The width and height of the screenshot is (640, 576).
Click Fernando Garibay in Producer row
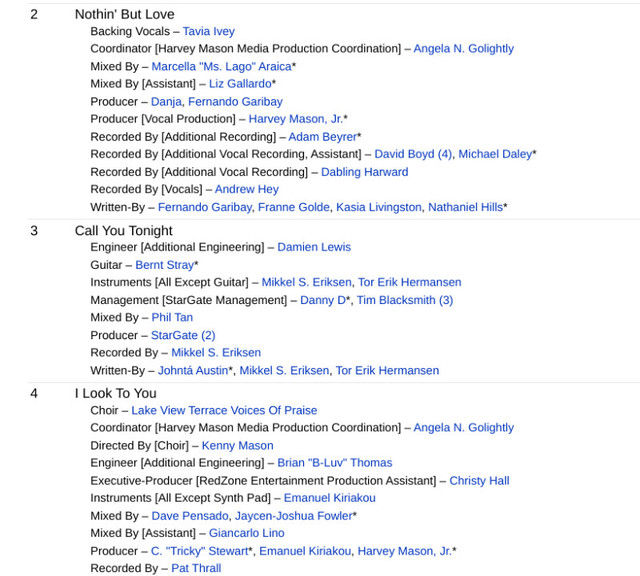click(x=235, y=102)
